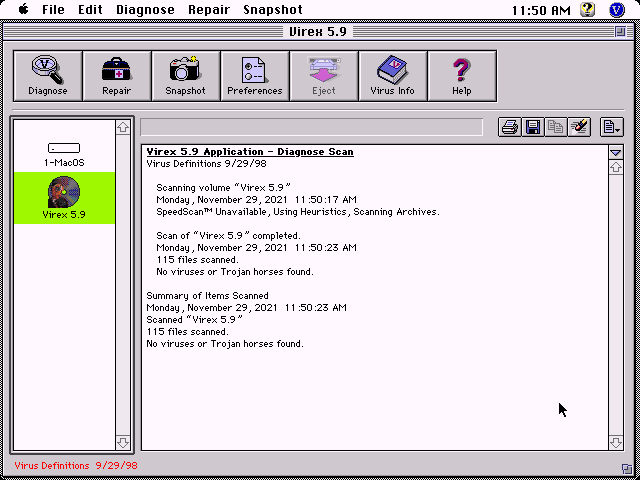Image resolution: width=640 pixels, height=480 pixels.
Task: Click the menu bar clock 11:50 AM
Action: pos(541,10)
